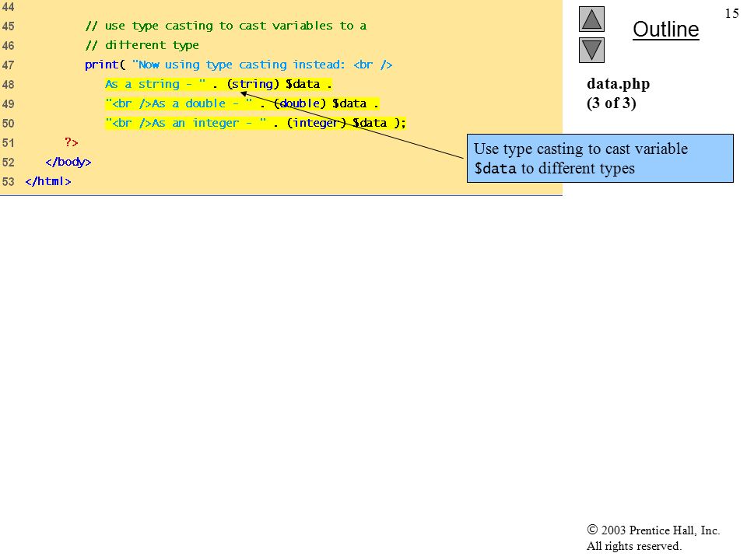Click code line number 47
The height and width of the screenshot is (560, 747).
[x=8, y=65]
